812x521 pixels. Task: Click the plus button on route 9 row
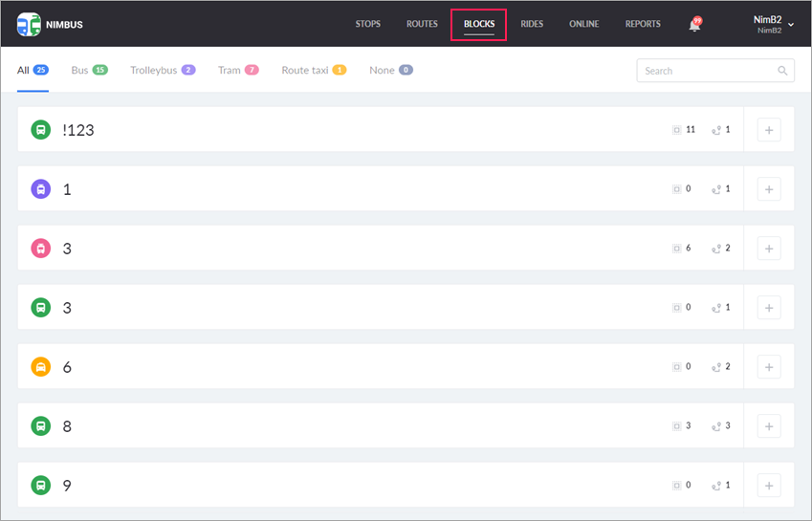point(769,486)
